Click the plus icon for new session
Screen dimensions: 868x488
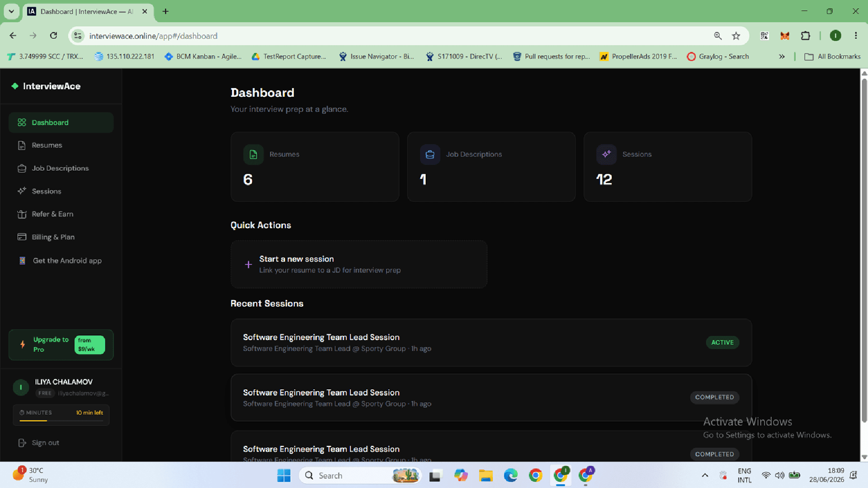pyautogui.click(x=248, y=264)
